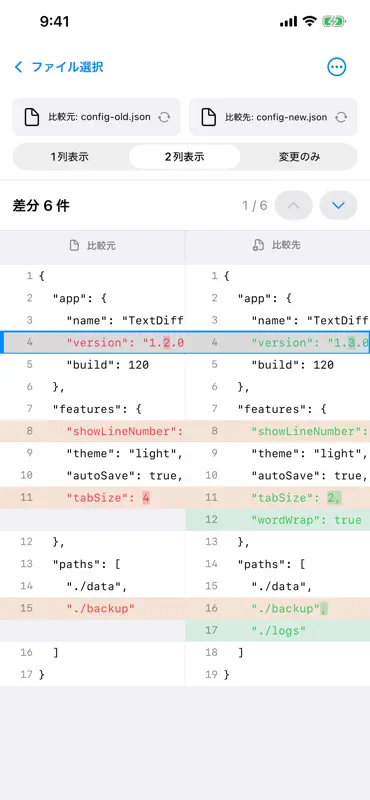
Task: Tap the status bar battery icon
Action: pyautogui.click(x=334, y=21)
